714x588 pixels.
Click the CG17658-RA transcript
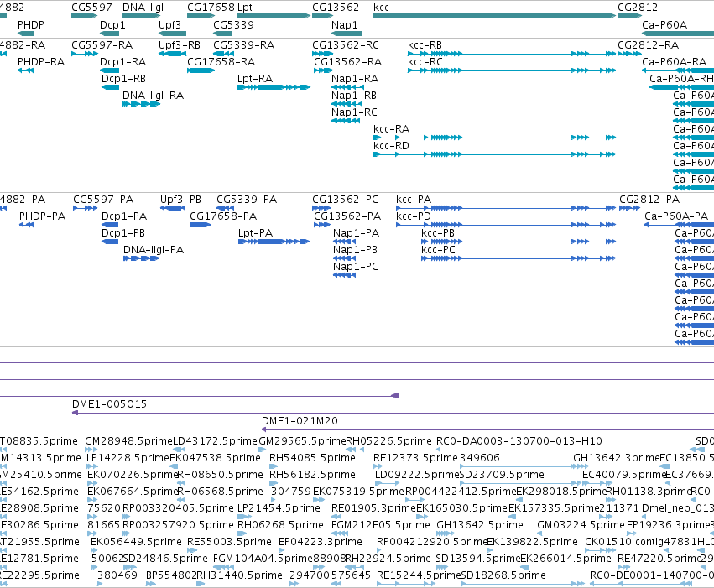(201, 70)
